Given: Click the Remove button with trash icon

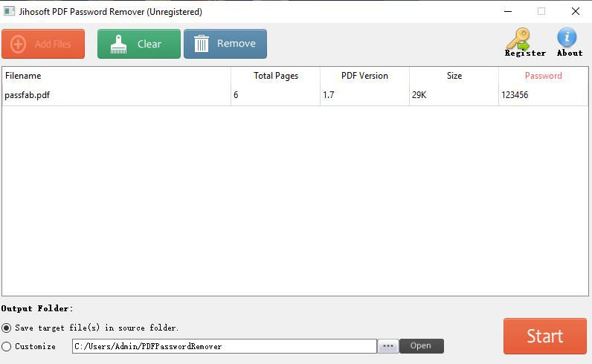Looking at the screenshot, I should click(225, 44).
